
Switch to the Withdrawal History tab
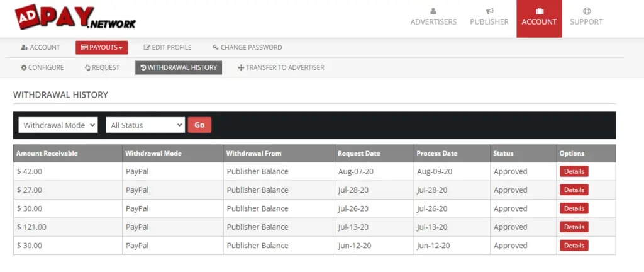click(x=179, y=67)
